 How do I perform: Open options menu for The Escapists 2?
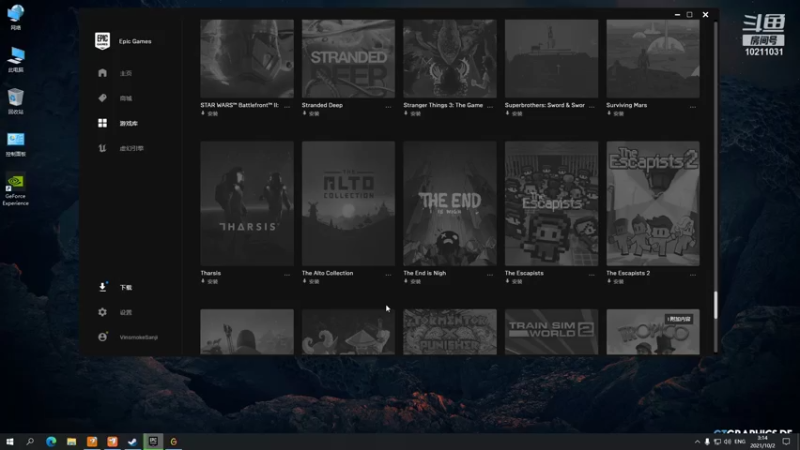click(692, 274)
